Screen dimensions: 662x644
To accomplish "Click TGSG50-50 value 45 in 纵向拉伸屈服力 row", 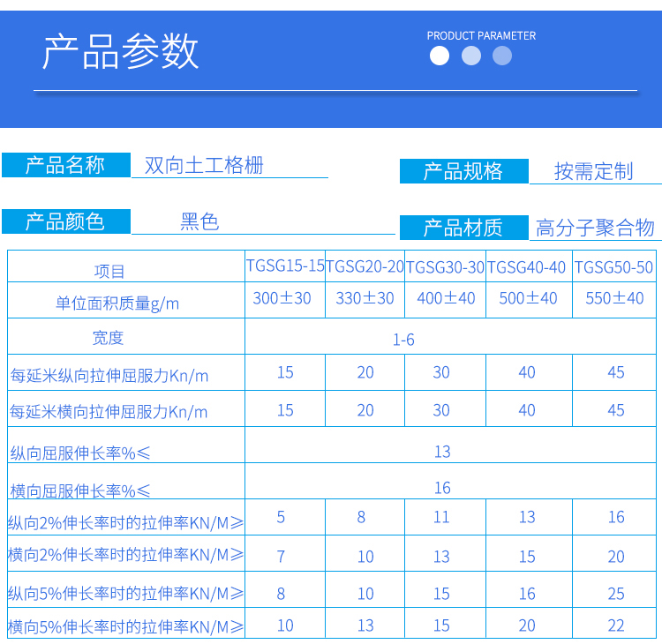I will [x=616, y=372].
